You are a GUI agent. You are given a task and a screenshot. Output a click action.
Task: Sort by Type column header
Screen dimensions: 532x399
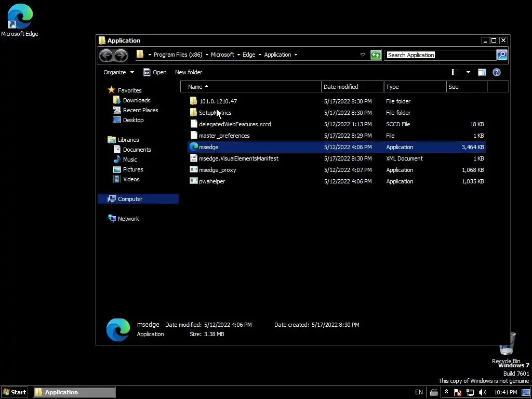pyautogui.click(x=415, y=87)
